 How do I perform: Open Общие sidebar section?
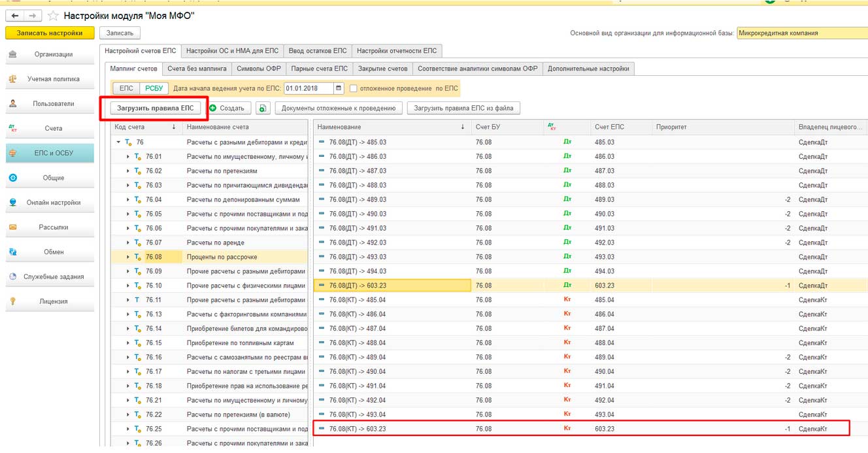(50, 178)
